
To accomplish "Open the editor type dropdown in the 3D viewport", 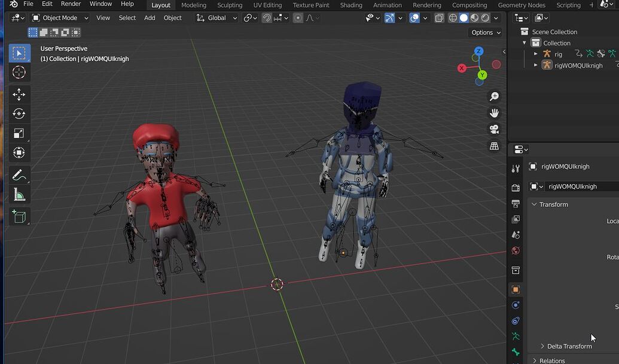I will click(18, 18).
